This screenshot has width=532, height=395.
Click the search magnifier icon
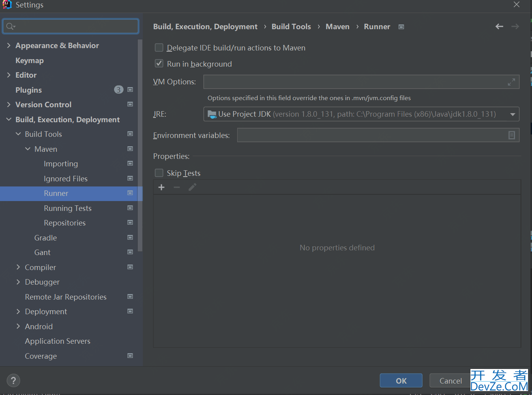(10, 26)
